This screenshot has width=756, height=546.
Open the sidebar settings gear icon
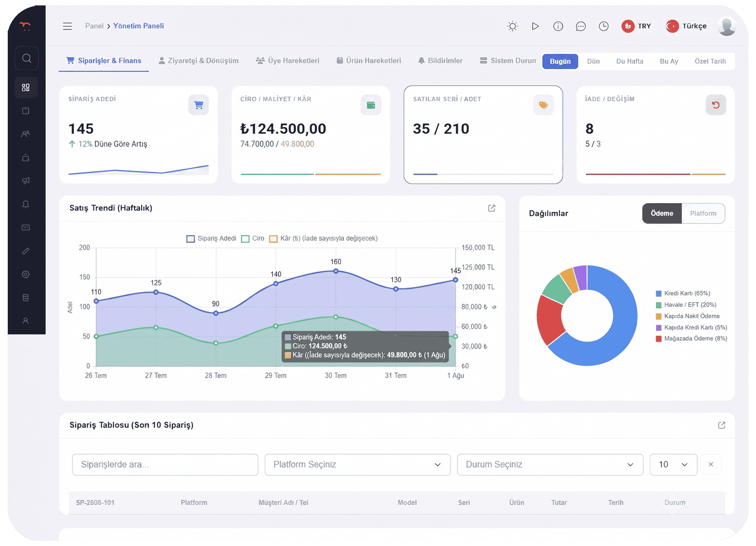tap(26, 274)
